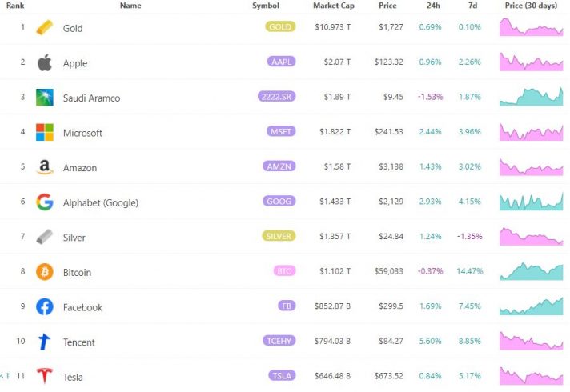Viewport: 570px width, 392px height.
Task: Open the Gold asset link
Action: [x=73, y=28]
